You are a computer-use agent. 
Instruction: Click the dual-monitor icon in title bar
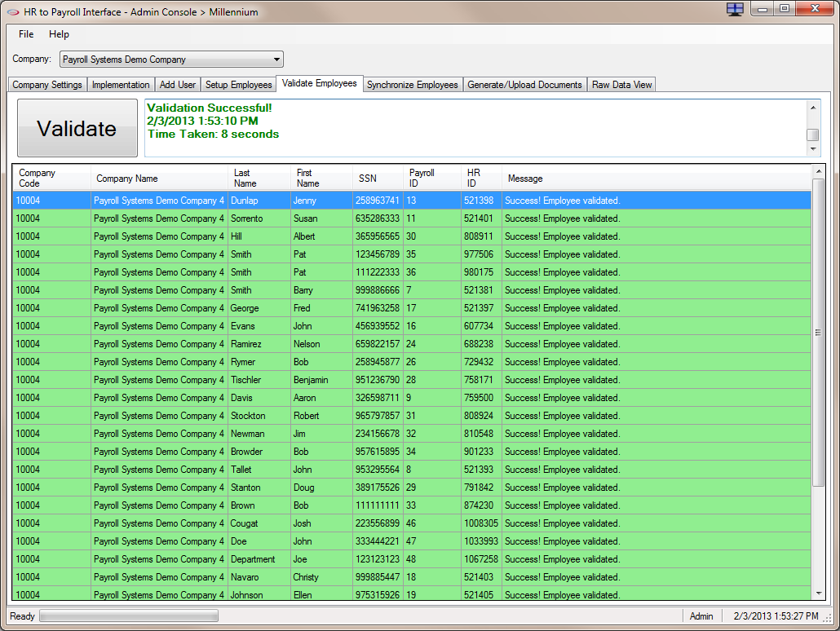(x=735, y=9)
